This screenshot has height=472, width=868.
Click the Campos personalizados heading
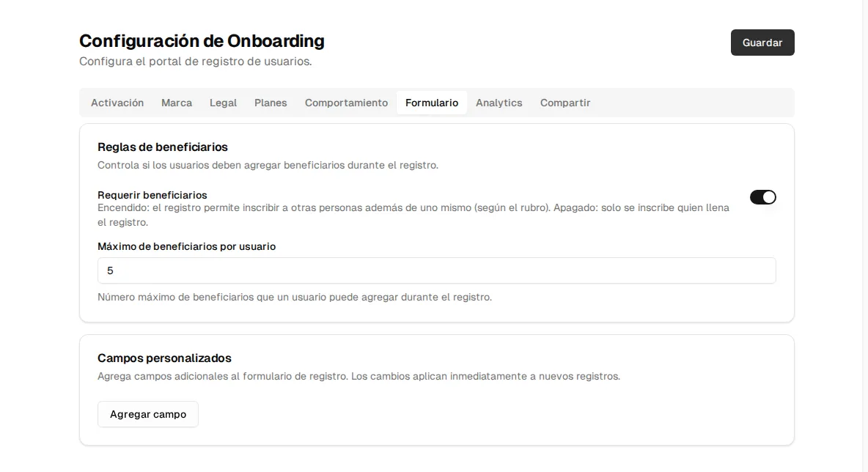164,358
